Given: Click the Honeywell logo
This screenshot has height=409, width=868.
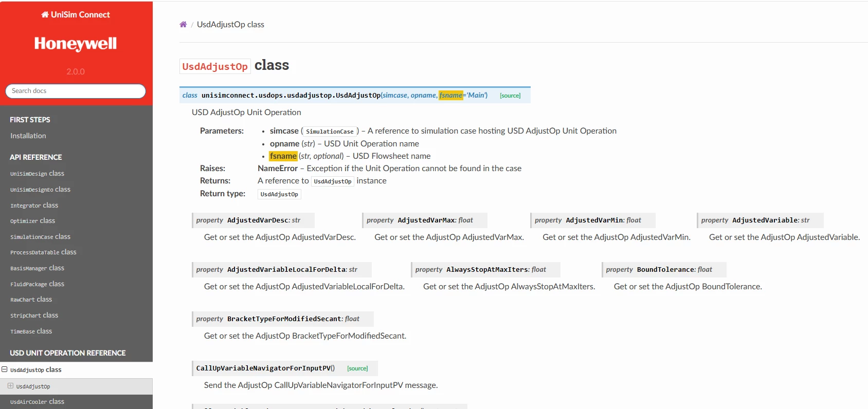Looking at the screenshot, I should point(76,44).
